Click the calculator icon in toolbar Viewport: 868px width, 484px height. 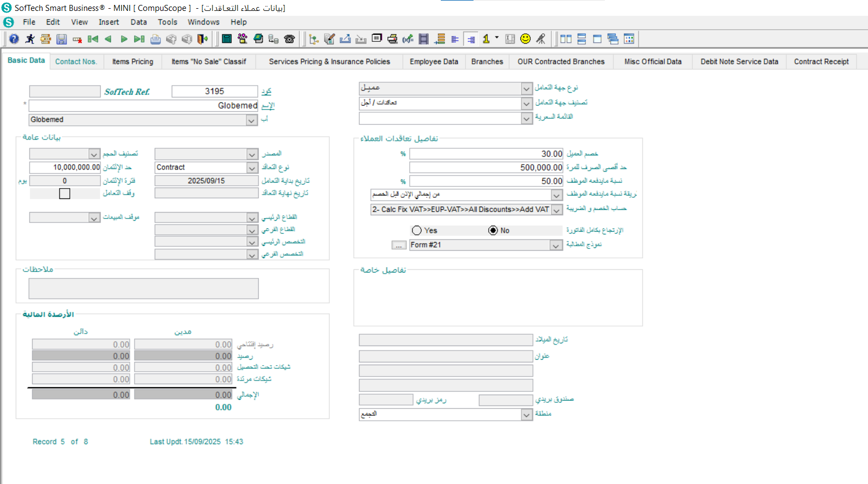(227, 39)
